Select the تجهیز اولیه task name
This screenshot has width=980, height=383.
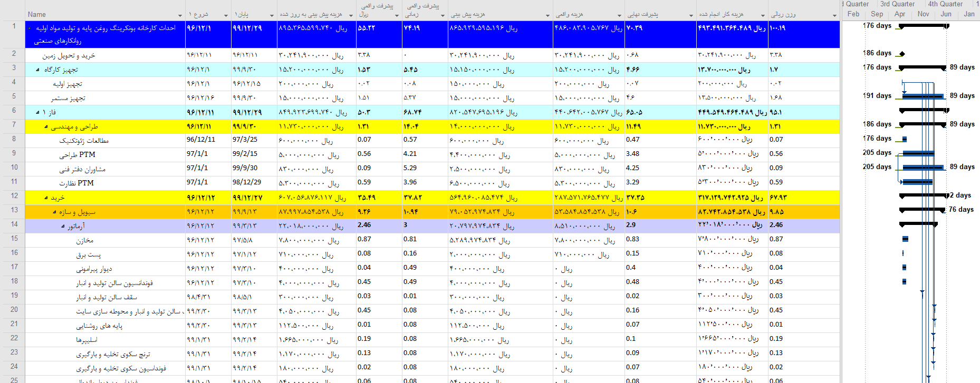67,84
